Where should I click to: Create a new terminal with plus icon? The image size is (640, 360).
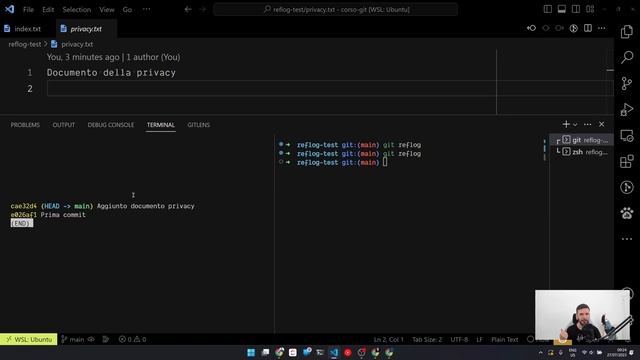pyautogui.click(x=566, y=124)
